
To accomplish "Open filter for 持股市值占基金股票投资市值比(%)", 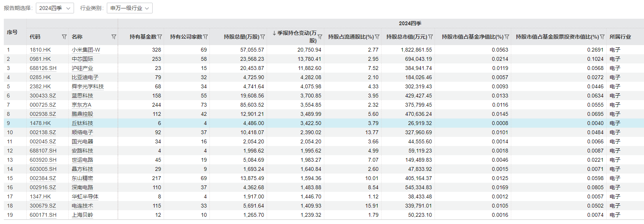I will coord(602,37).
